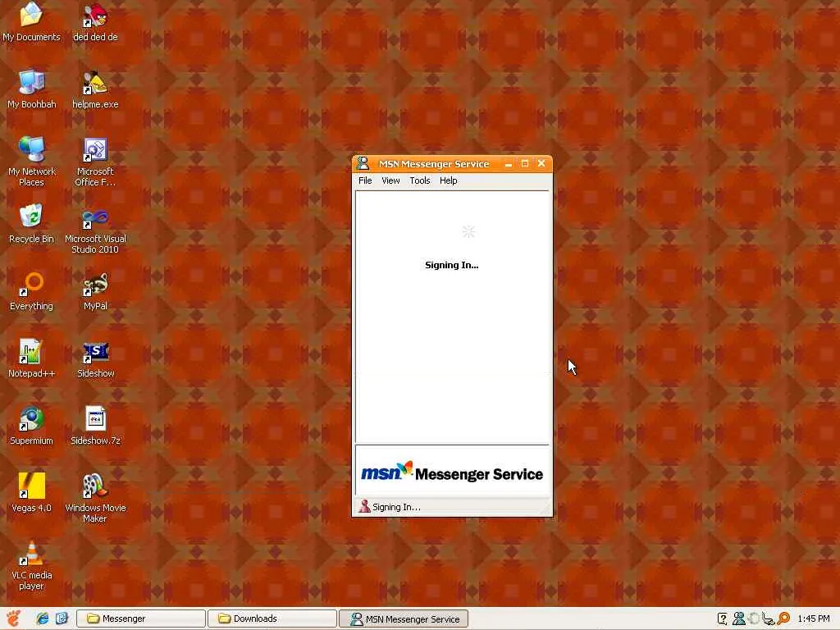The image size is (840, 630).
Task: Click the 1:45 PM taskbar clock
Action: coord(813,619)
